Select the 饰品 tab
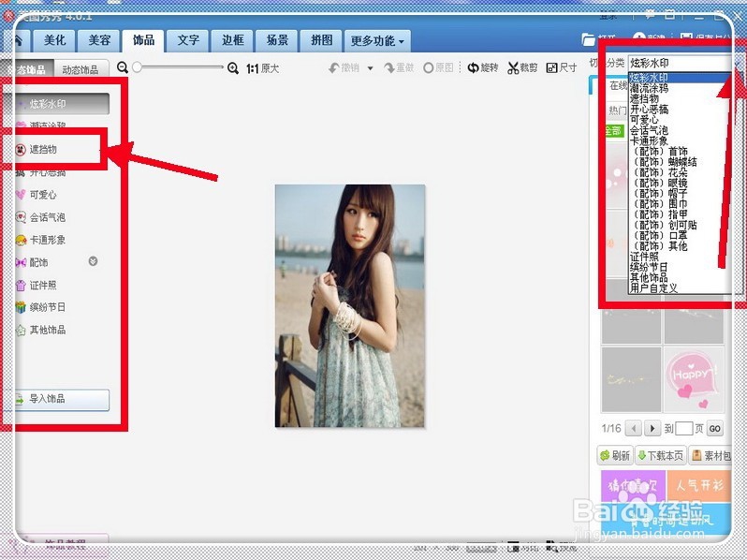The height and width of the screenshot is (560, 747). (x=143, y=40)
